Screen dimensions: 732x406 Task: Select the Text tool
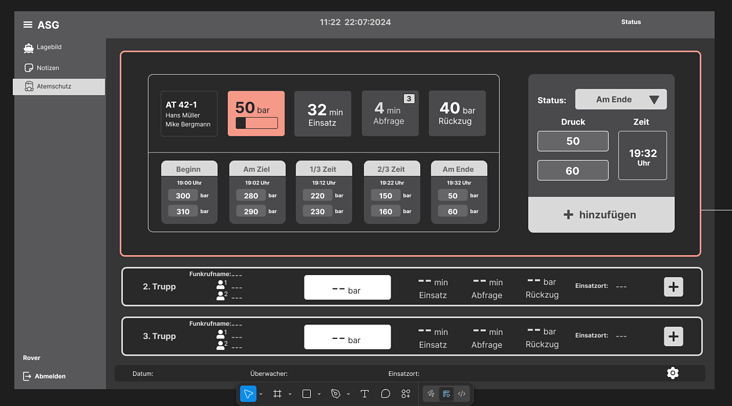364,394
